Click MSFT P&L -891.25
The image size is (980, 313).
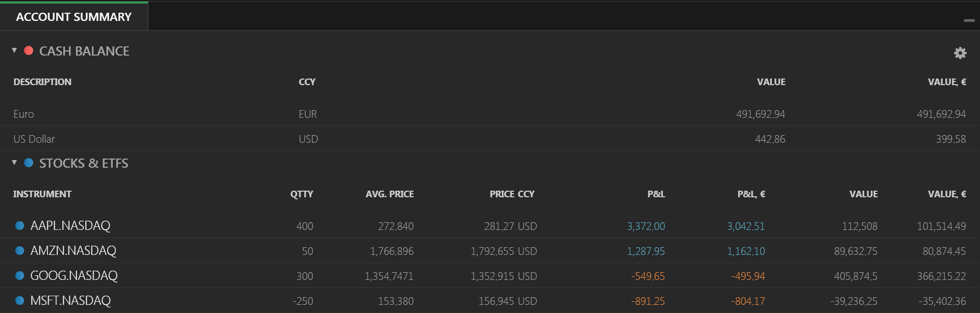click(x=648, y=301)
